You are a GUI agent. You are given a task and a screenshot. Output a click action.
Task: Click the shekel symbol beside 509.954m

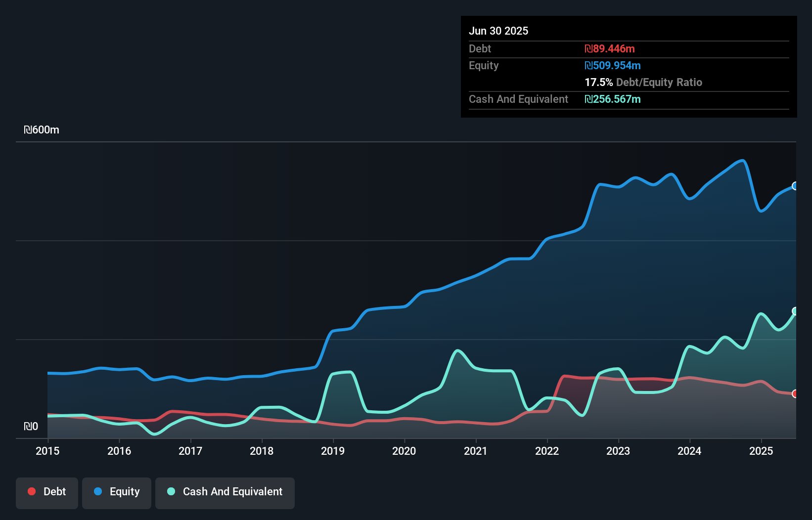[588, 65]
